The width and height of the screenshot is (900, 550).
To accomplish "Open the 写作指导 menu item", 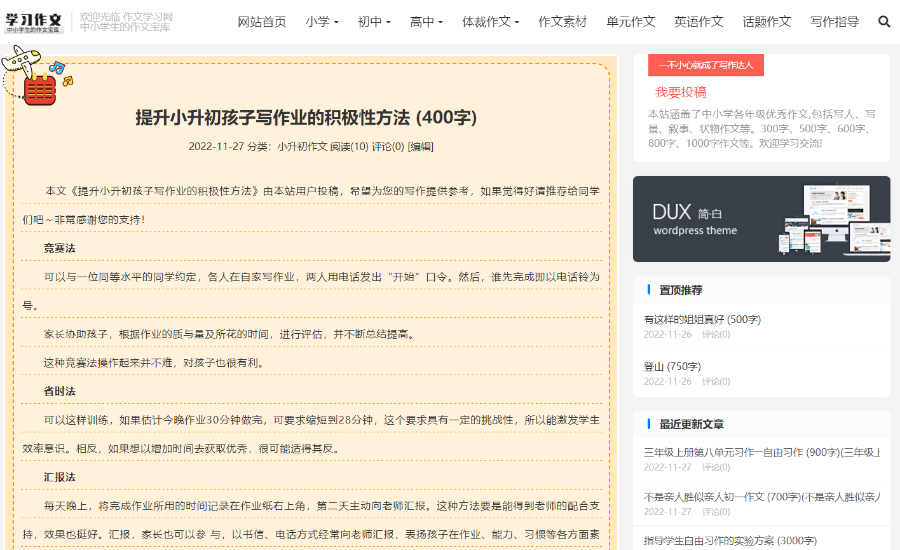I will [x=835, y=22].
